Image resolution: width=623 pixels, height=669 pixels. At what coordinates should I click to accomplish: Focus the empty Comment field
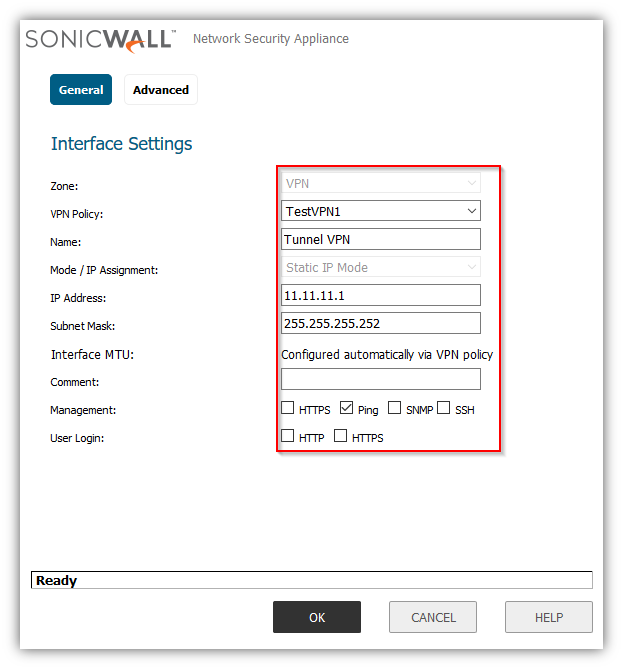click(381, 380)
